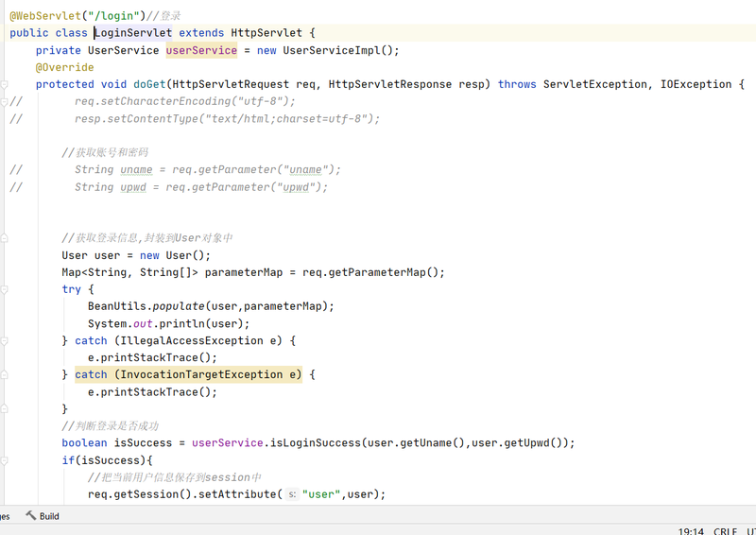
Task: Click the commented resp.setContentType line
Action: 227,119
